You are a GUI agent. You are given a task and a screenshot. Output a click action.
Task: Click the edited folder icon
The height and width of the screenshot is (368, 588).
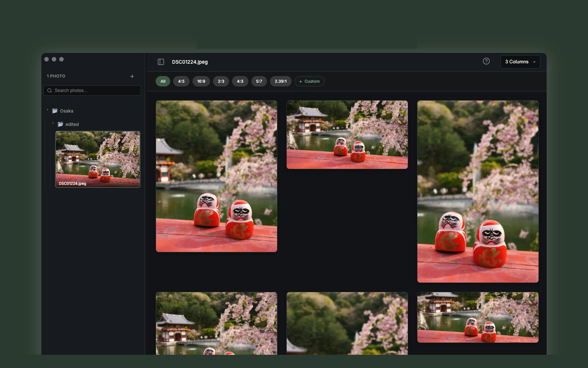click(61, 124)
